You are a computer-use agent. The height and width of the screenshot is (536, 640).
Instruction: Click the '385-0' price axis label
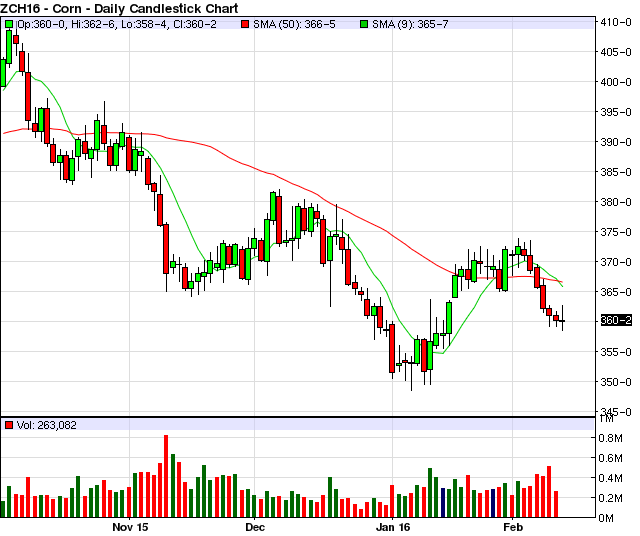616,172
